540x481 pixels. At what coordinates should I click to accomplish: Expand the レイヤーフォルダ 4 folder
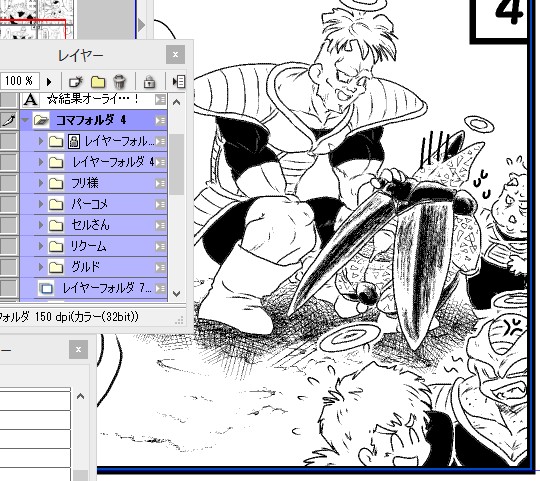click(x=41, y=163)
